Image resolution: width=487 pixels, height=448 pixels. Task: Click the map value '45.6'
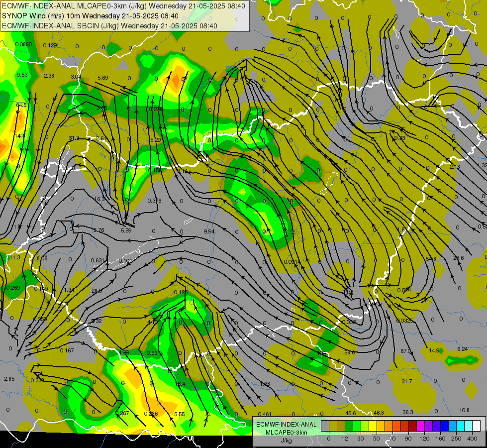351,413
